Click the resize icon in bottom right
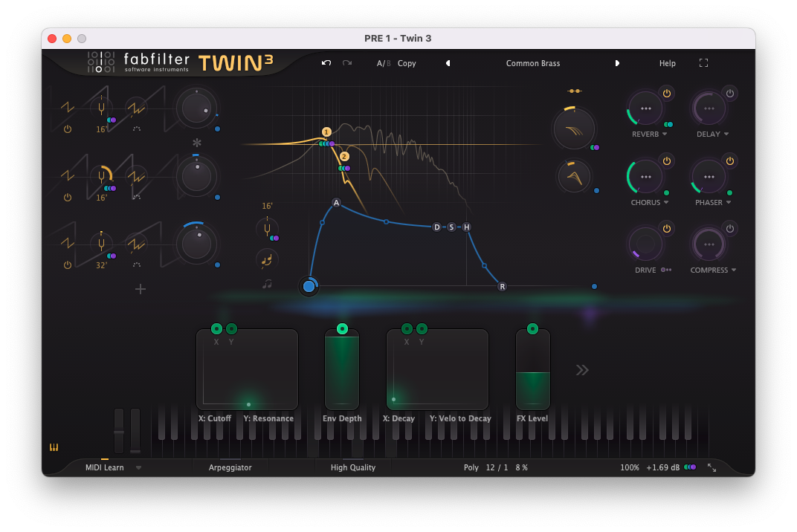Screen dimensions: 797x532 click(x=712, y=467)
